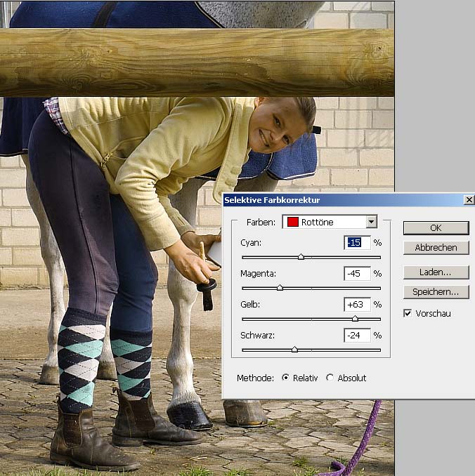Click the Schwarz slider handle
475x476 pixels.
[294, 350]
